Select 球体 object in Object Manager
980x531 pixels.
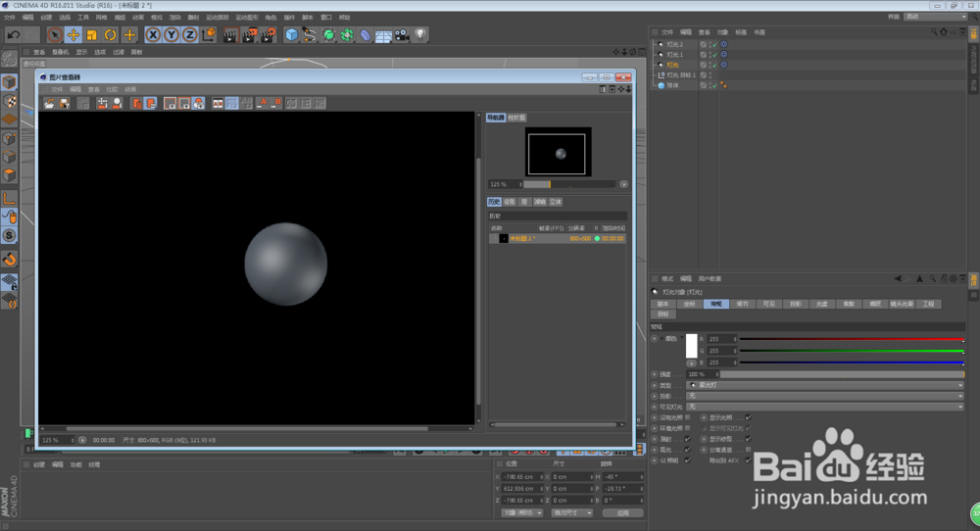(672, 85)
